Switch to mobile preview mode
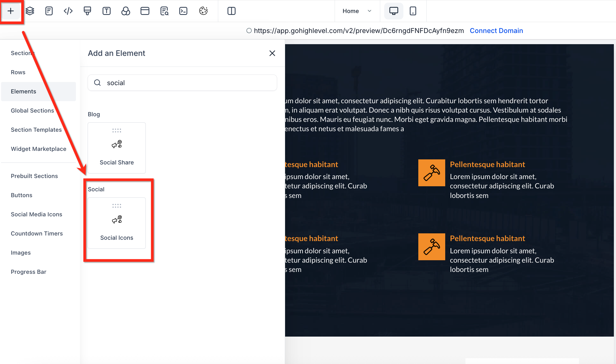The image size is (616, 364). 413,11
